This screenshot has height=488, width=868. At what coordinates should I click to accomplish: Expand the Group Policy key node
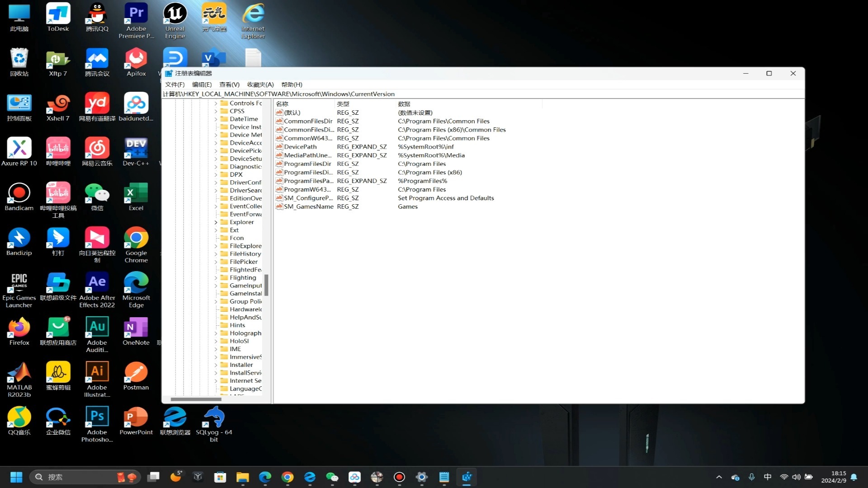tap(216, 301)
